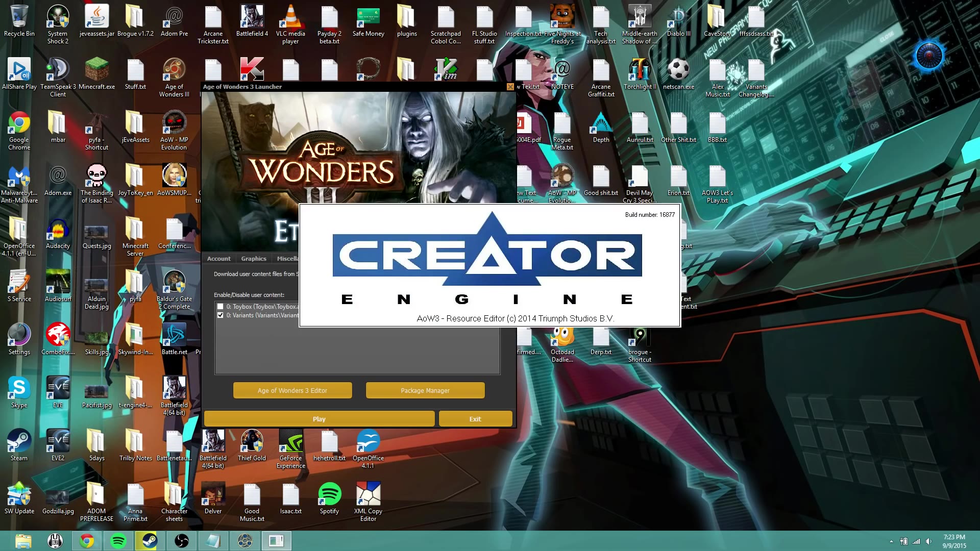Switch to the Graphics tab
Viewport: 980px width, 551px height.
[254, 259]
